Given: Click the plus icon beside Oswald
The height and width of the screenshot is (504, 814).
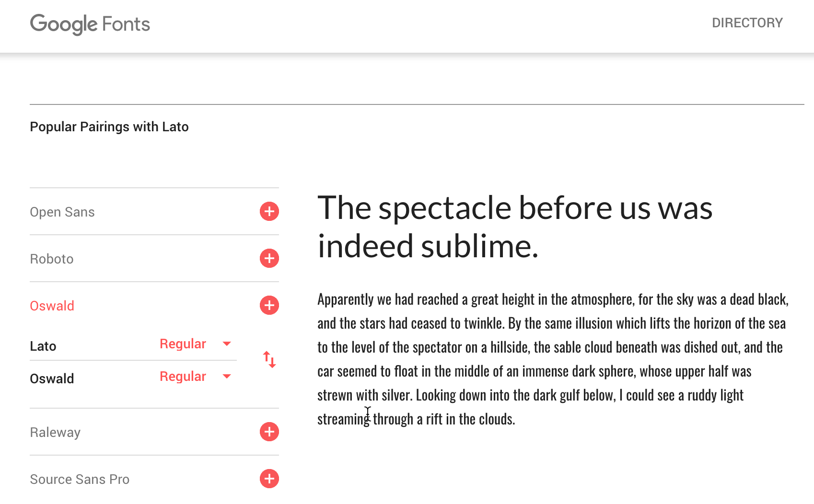Looking at the screenshot, I should coord(269,305).
